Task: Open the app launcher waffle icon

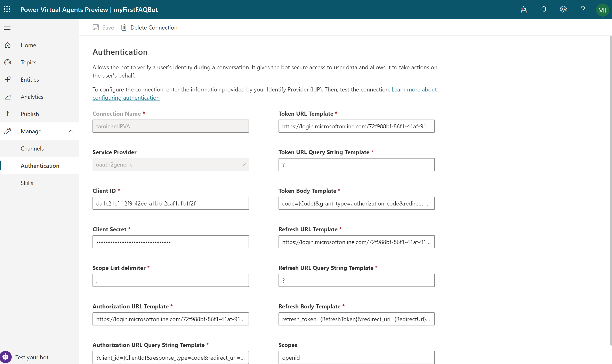Action: click(7, 9)
